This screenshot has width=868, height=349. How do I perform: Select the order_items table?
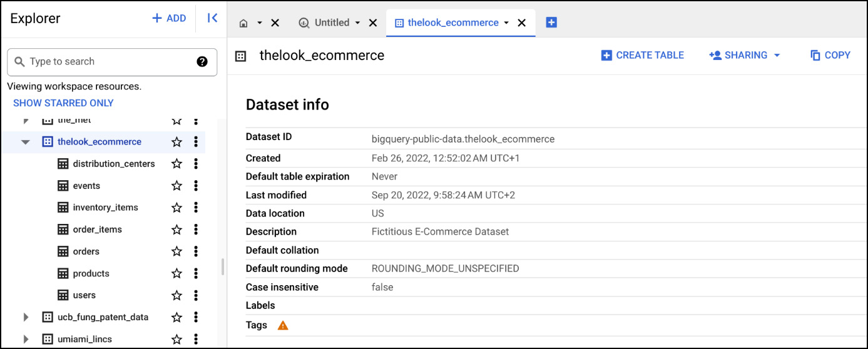pyautogui.click(x=97, y=230)
